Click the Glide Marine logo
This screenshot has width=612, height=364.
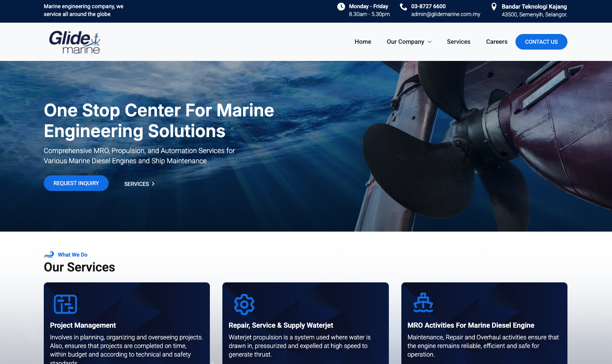[x=74, y=42]
